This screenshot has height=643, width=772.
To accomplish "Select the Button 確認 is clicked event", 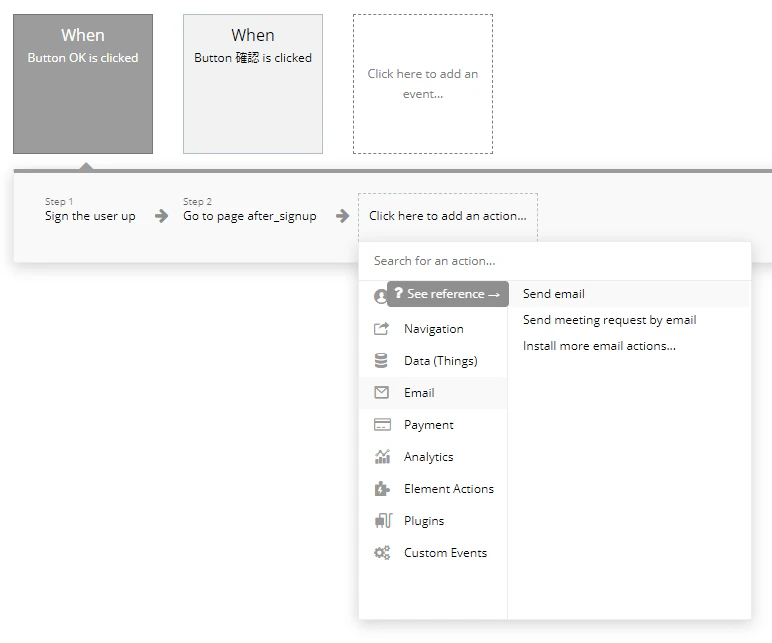I will click(253, 84).
